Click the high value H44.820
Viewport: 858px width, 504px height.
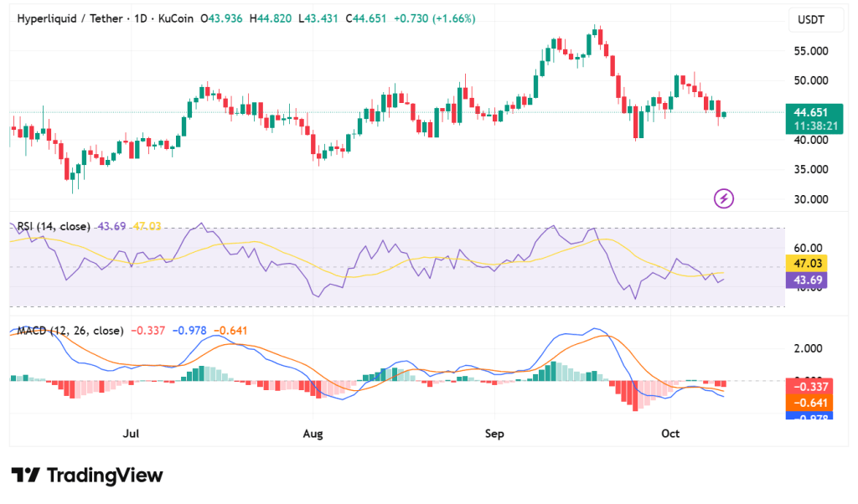(x=271, y=18)
